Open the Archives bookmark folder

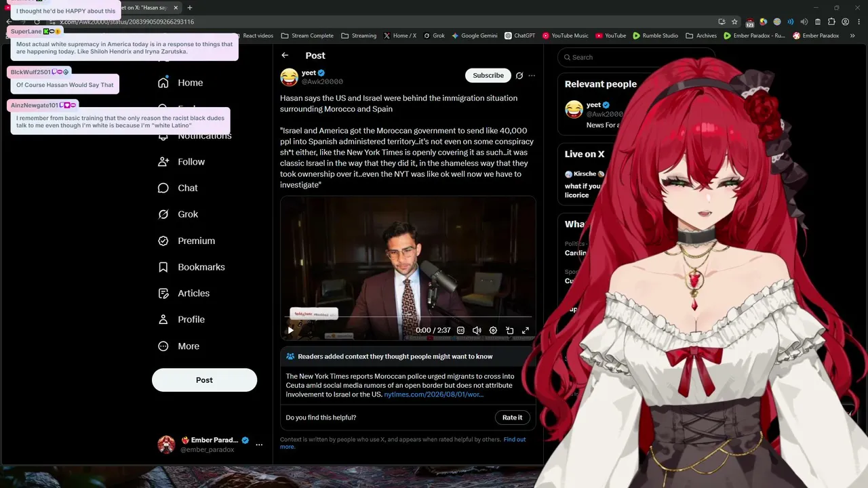click(x=701, y=36)
